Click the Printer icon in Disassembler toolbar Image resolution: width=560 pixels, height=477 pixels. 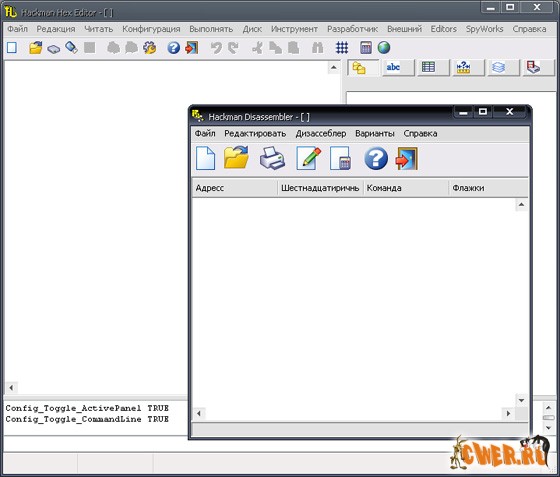point(272,158)
